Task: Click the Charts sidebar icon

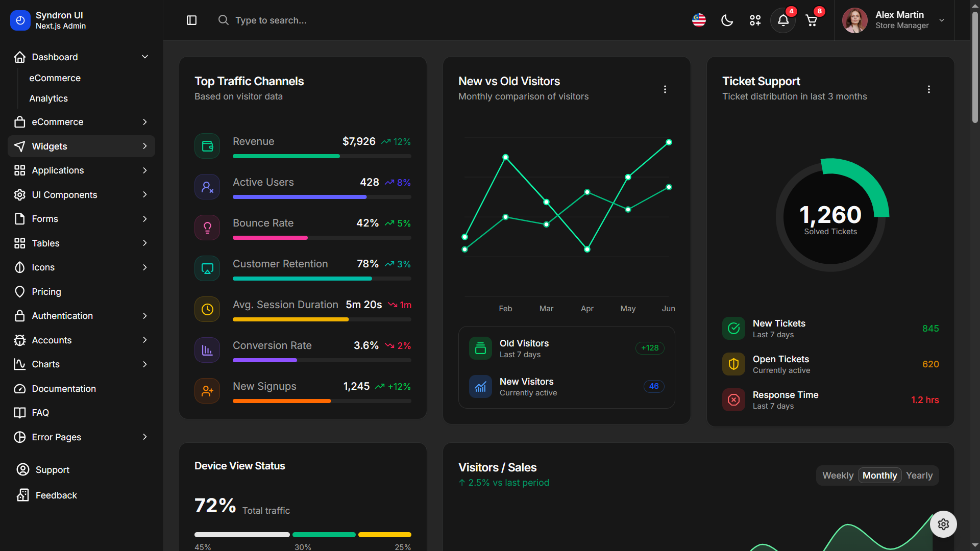Action: click(x=19, y=364)
